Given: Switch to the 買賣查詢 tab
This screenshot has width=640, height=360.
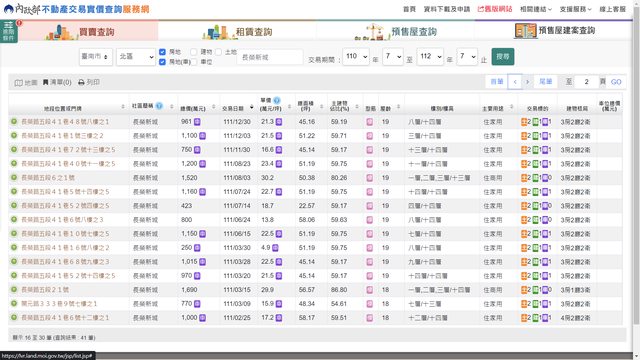Looking at the screenshot, I should [88, 31].
